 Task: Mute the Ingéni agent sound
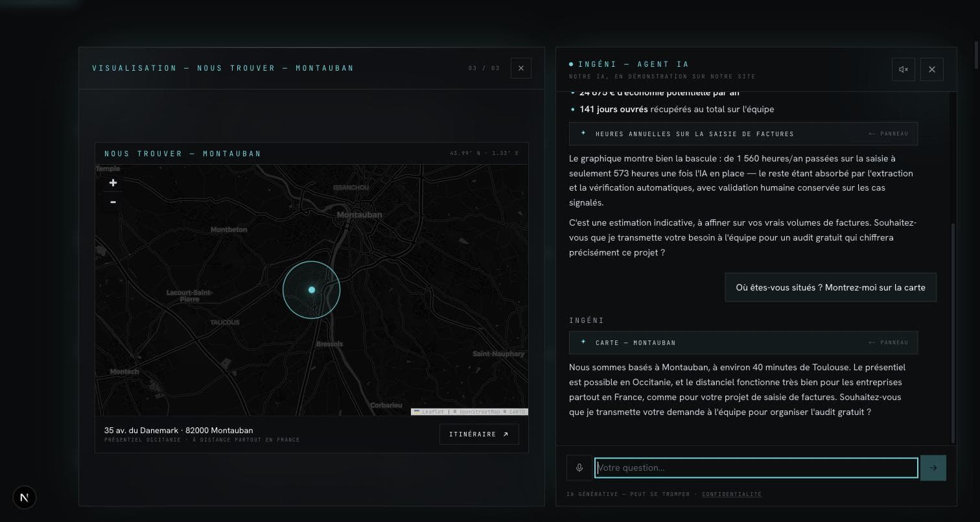904,69
